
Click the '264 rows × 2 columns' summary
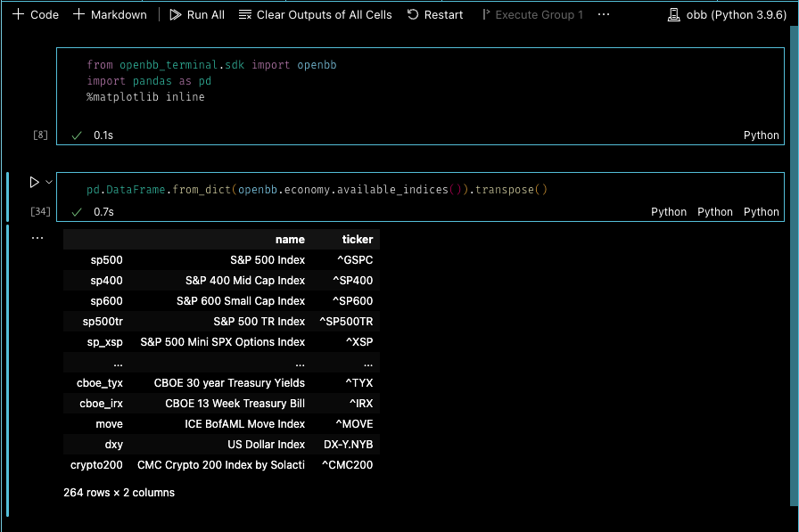click(x=119, y=493)
